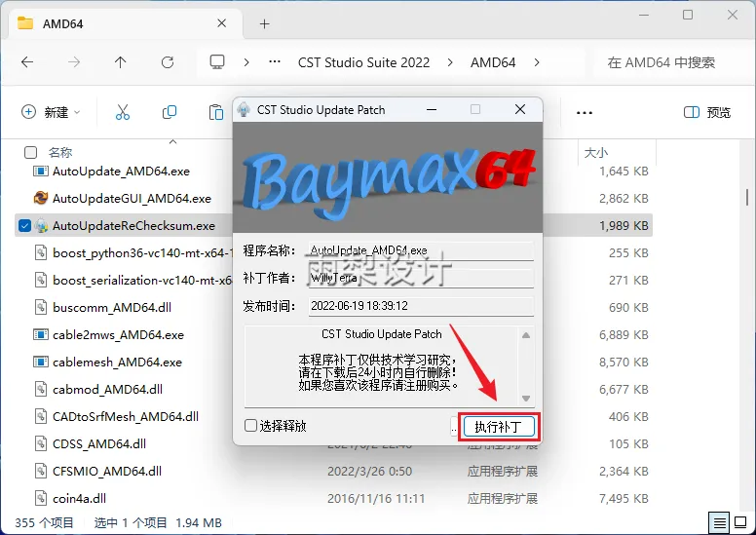Image resolution: width=756 pixels, height=535 pixels.
Task: Click the patch dialog title bar icon
Action: pos(244,109)
